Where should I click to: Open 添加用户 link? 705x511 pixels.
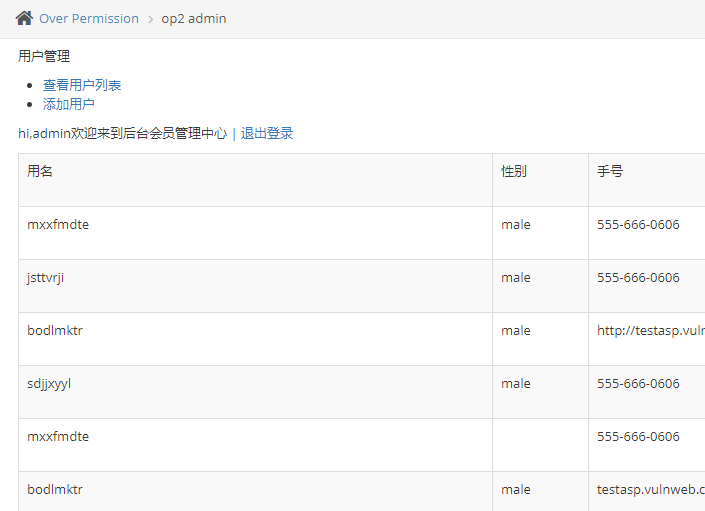(69, 104)
